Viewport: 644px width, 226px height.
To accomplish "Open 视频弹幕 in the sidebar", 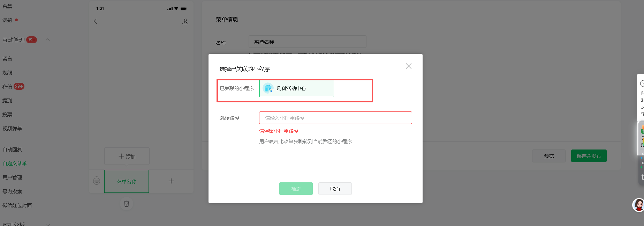I will [x=12, y=129].
